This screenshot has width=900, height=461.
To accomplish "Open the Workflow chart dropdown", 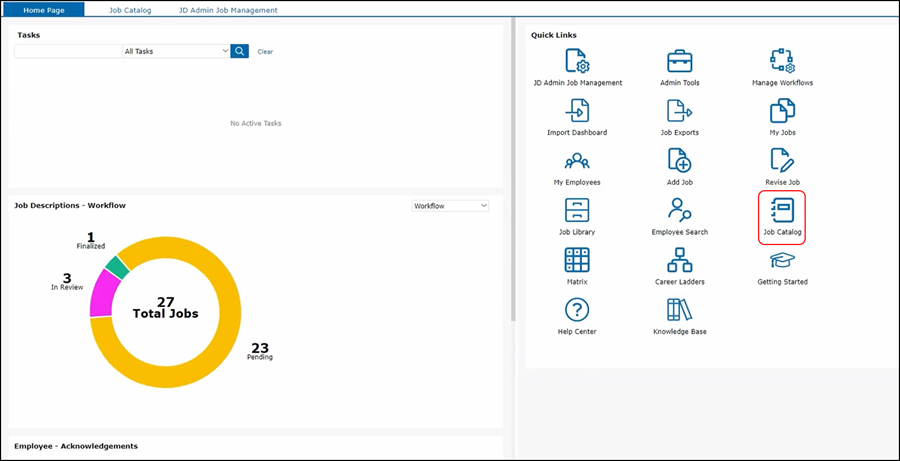I will tap(450, 206).
